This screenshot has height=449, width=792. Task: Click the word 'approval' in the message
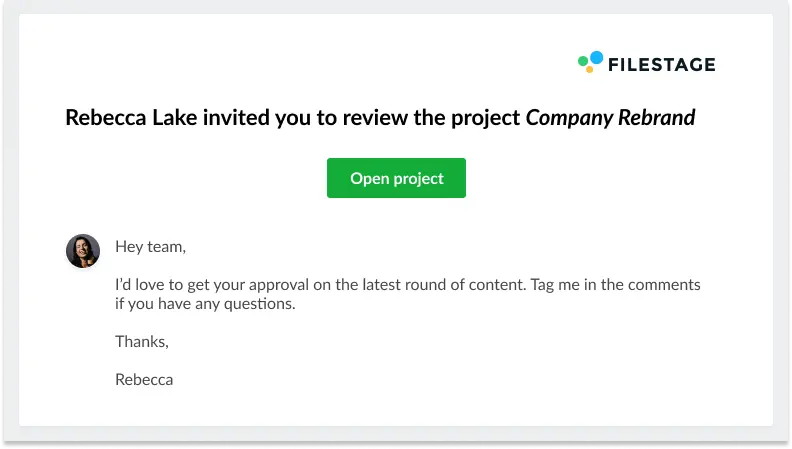[x=279, y=285]
